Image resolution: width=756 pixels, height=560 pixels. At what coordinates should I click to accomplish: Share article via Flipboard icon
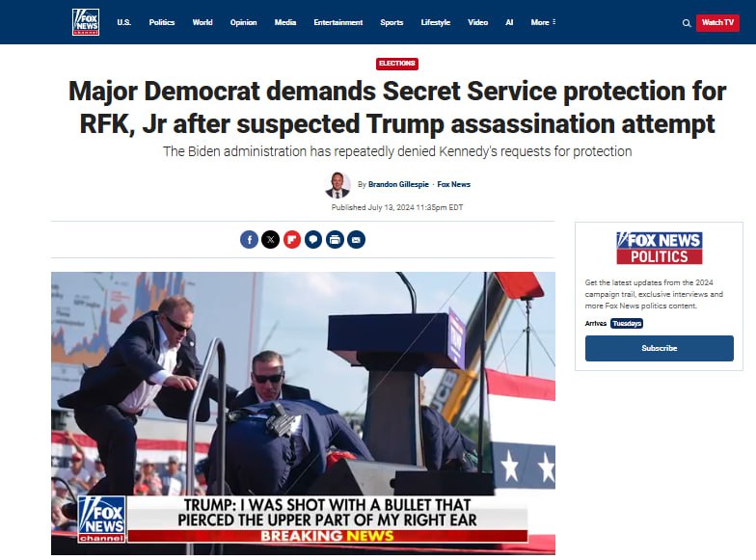tap(291, 239)
